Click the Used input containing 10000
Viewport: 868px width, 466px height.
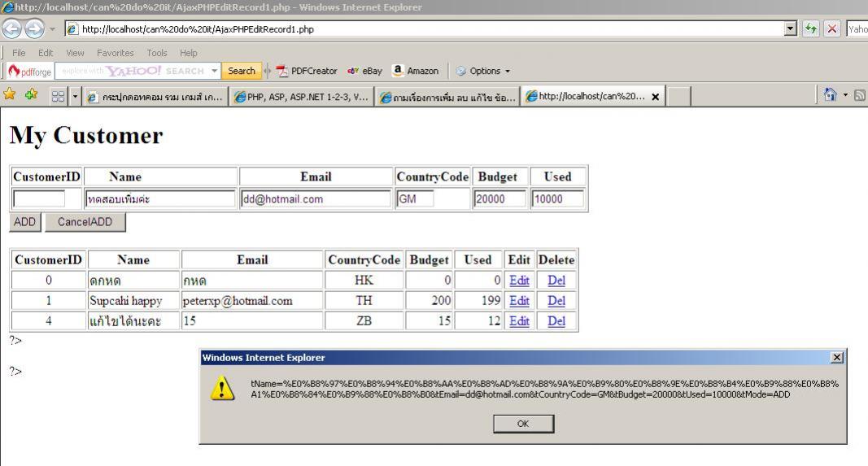[x=557, y=198]
